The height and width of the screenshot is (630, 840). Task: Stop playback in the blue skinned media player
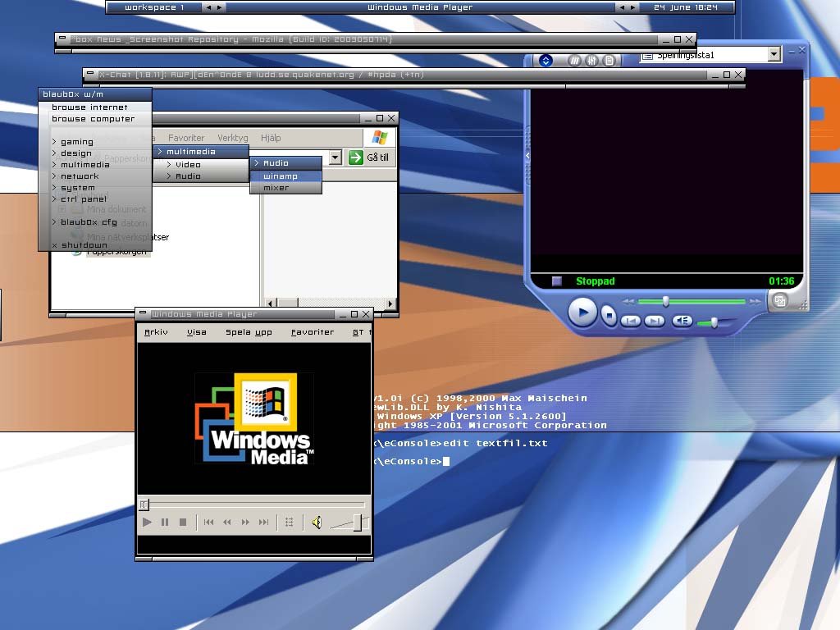tap(609, 315)
